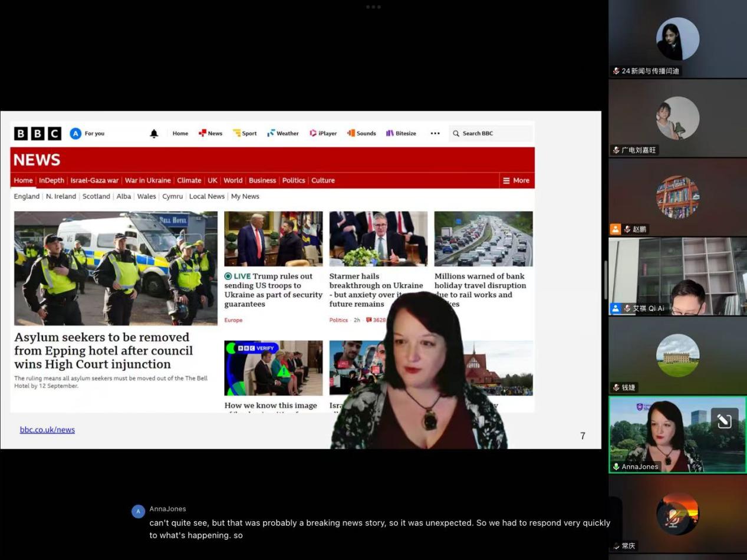Image resolution: width=747 pixels, height=560 pixels.
Task: Open Bitesize from top bar
Action: pos(401,134)
